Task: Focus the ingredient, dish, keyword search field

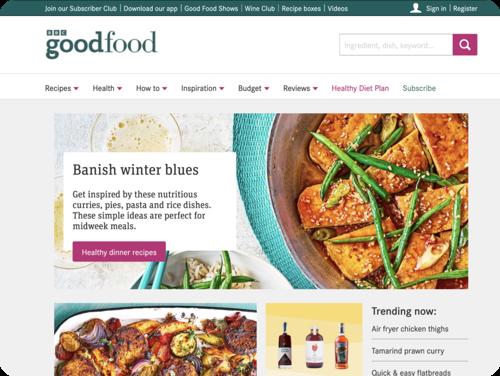Action: point(396,44)
